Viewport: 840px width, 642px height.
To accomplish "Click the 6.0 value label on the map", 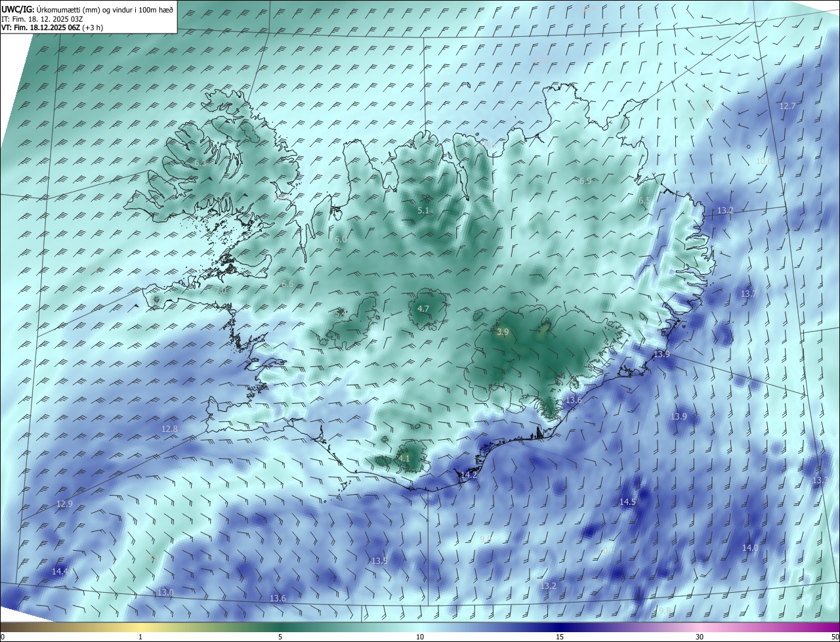I will [340, 240].
